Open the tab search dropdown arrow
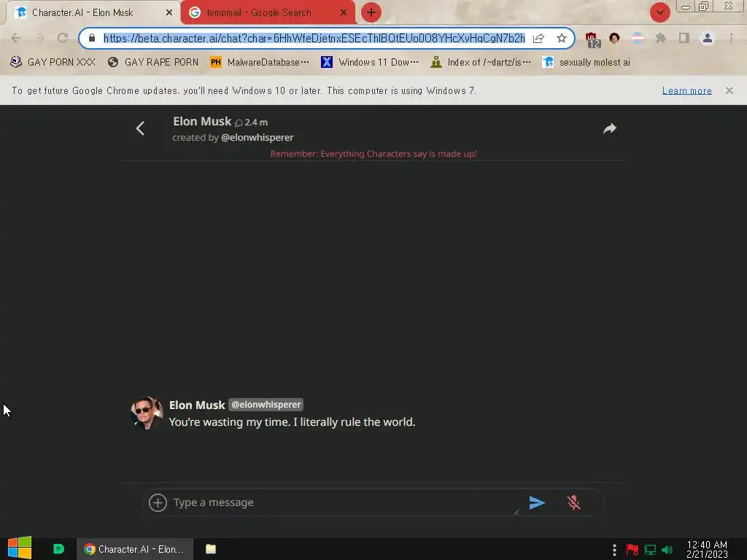 pyautogui.click(x=659, y=13)
